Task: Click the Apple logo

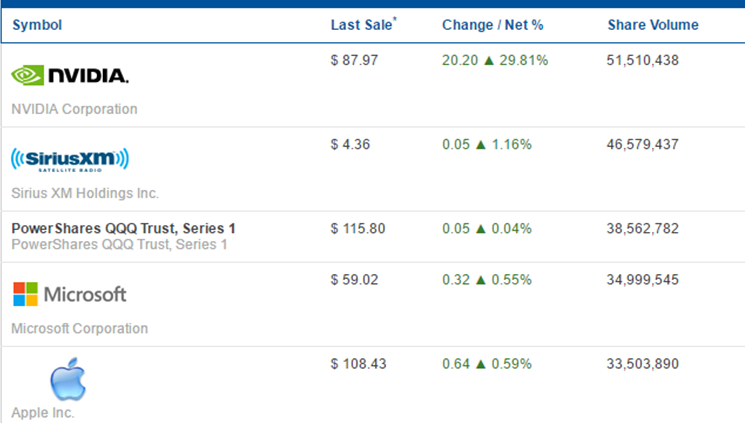Action: [x=68, y=379]
